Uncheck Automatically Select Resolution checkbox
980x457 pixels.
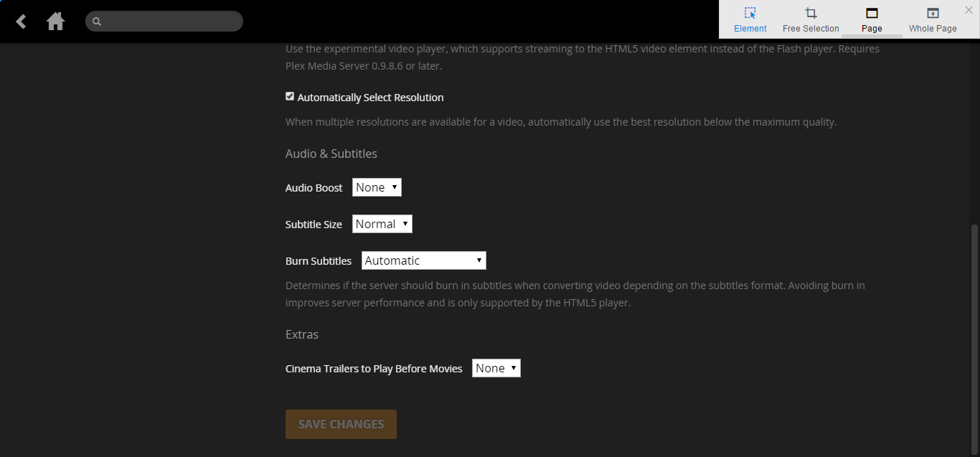pos(290,96)
